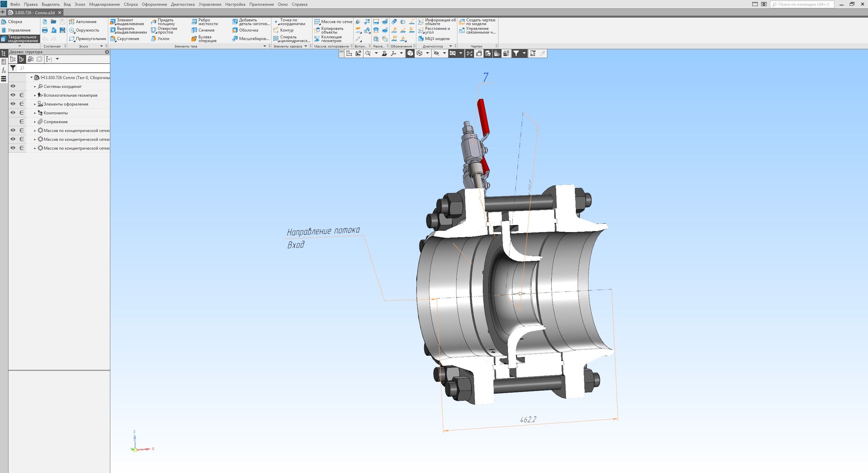The width and height of the screenshot is (868, 473).
Task: Open the hide-objects eye dropdown arrow
Action: (444, 53)
